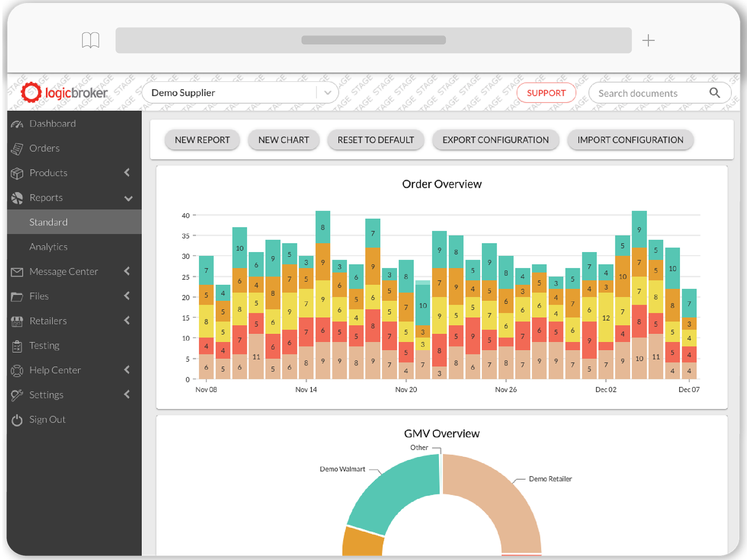Viewport: 747px width, 560px height.
Task: Expand the Retailers submenu chevron
Action: pos(127,321)
